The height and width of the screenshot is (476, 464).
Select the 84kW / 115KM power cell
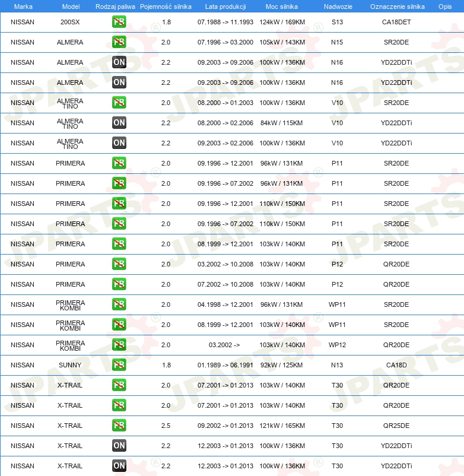pos(282,123)
